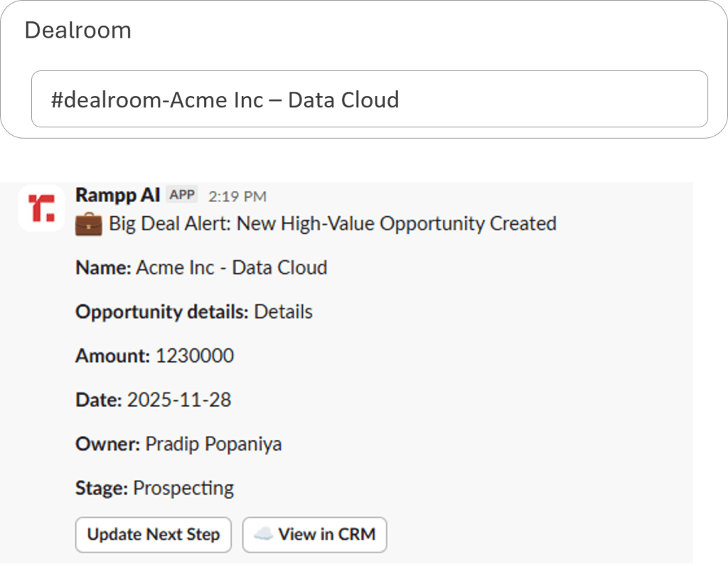Click the bold Amount label
This screenshot has width=728, height=566.
[112, 356]
